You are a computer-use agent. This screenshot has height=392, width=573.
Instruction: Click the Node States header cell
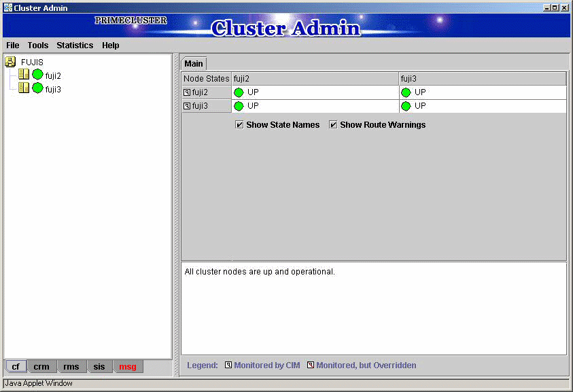point(207,79)
